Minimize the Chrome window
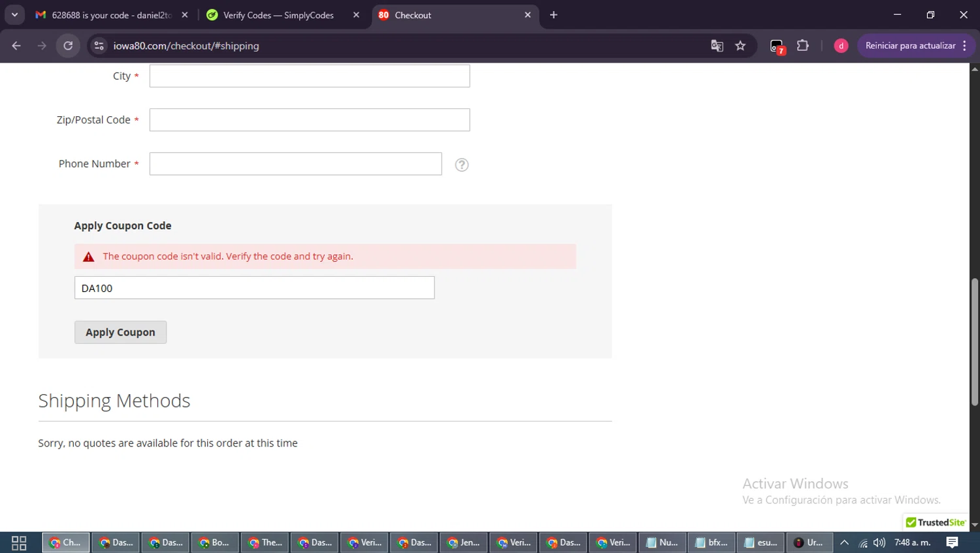The height and width of the screenshot is (553, 980). 897,15
